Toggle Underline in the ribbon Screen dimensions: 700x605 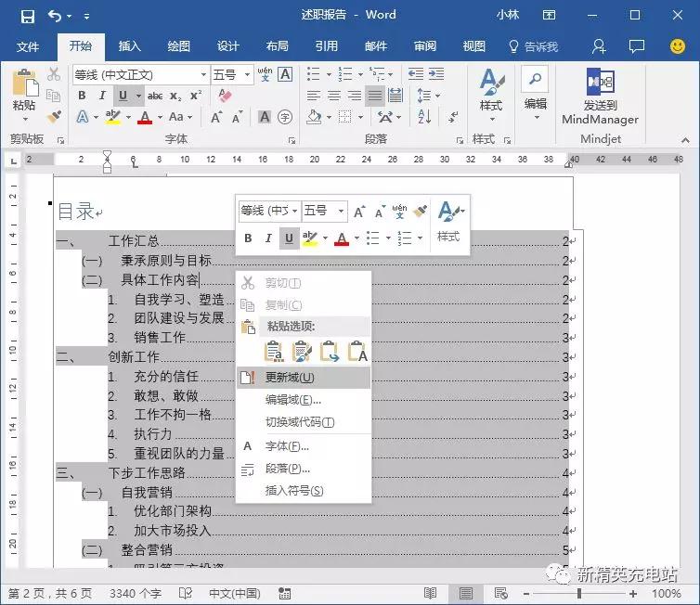(123, 96)
